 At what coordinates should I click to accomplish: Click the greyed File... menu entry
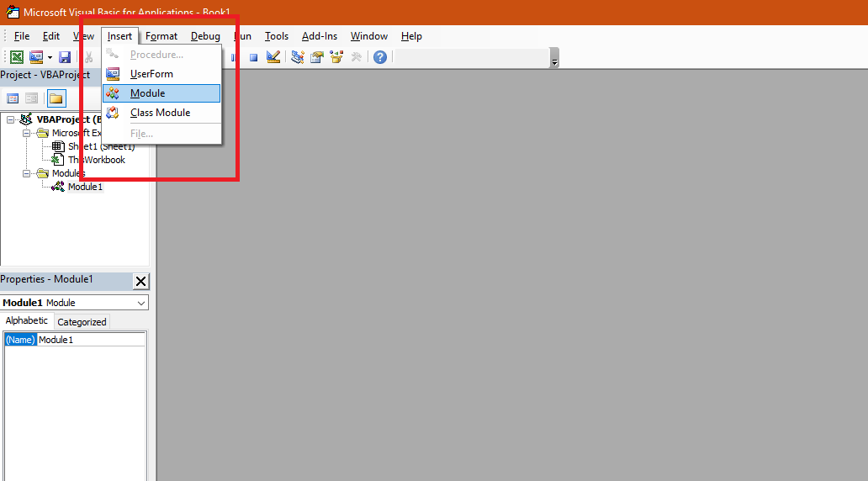pyautogui.click(x=161, y=134)
